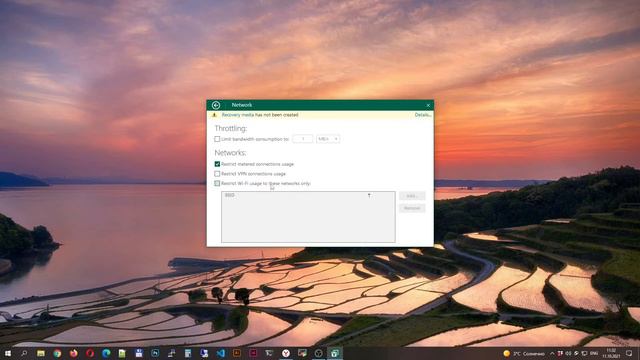Click the bandwidth limit value field
Screen dimensions: 640x360
[302, 139]
